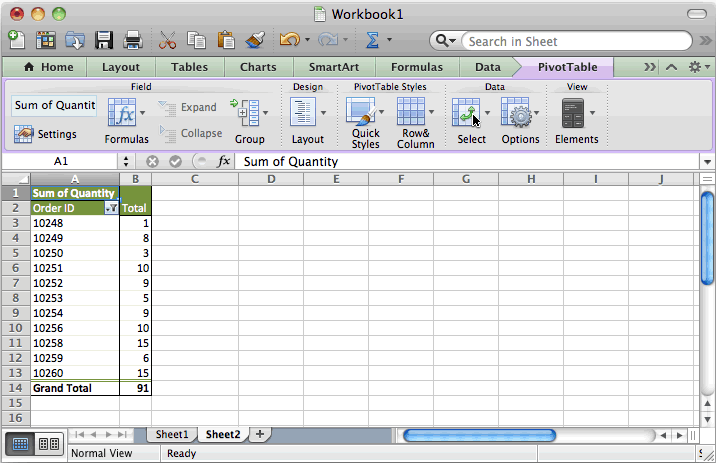The width and height of the screenshot is (716, 463).
Task: Cancel the formula bar entry
Action: (x=152, y=161)
